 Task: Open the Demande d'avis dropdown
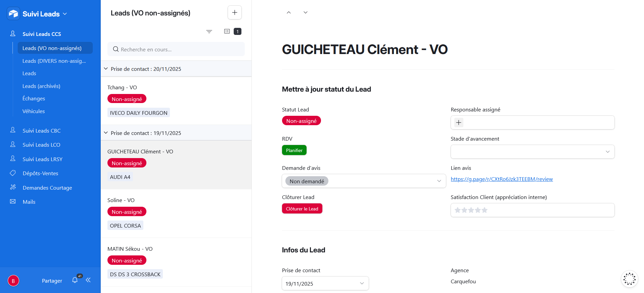point(364,181)
